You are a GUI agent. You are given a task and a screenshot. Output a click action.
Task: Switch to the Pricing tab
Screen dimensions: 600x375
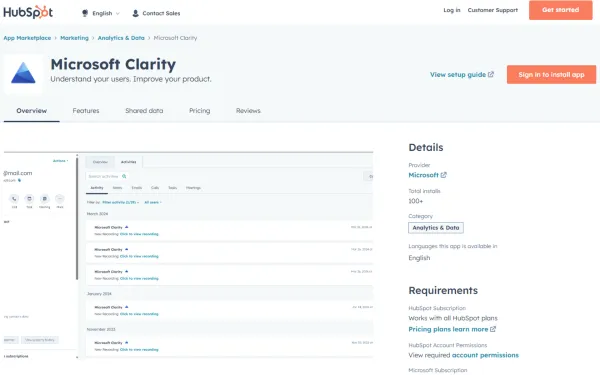(x=199, y=111)
